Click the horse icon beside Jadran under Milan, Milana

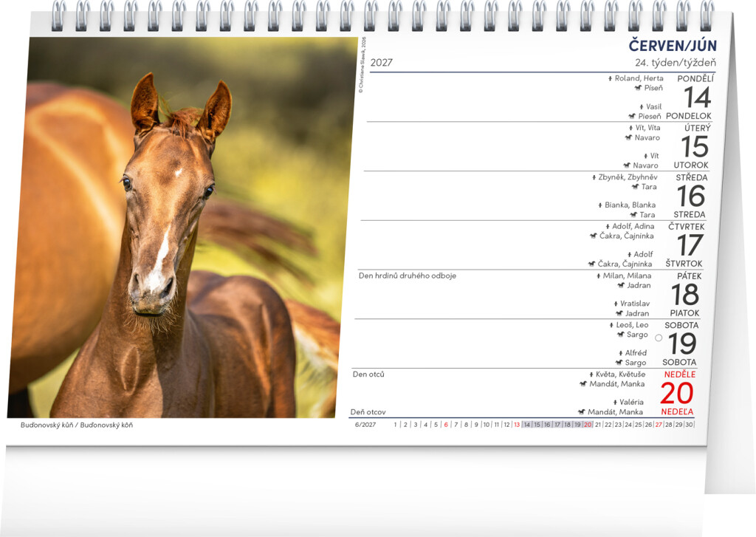621,285
